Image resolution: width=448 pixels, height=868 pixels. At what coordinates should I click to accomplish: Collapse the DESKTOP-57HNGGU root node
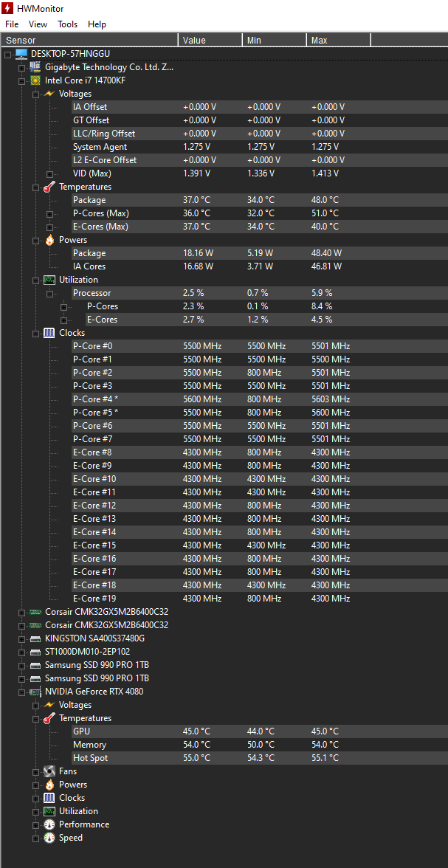(x=7, y=54)
